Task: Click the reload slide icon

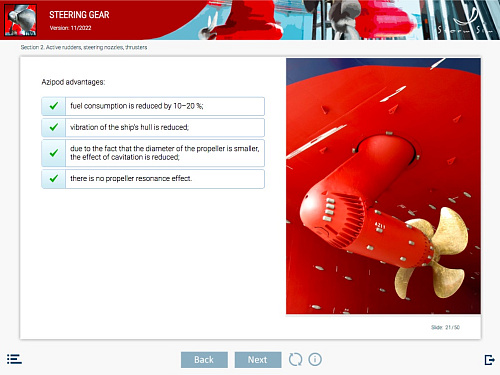Action: tap(295, 359)
